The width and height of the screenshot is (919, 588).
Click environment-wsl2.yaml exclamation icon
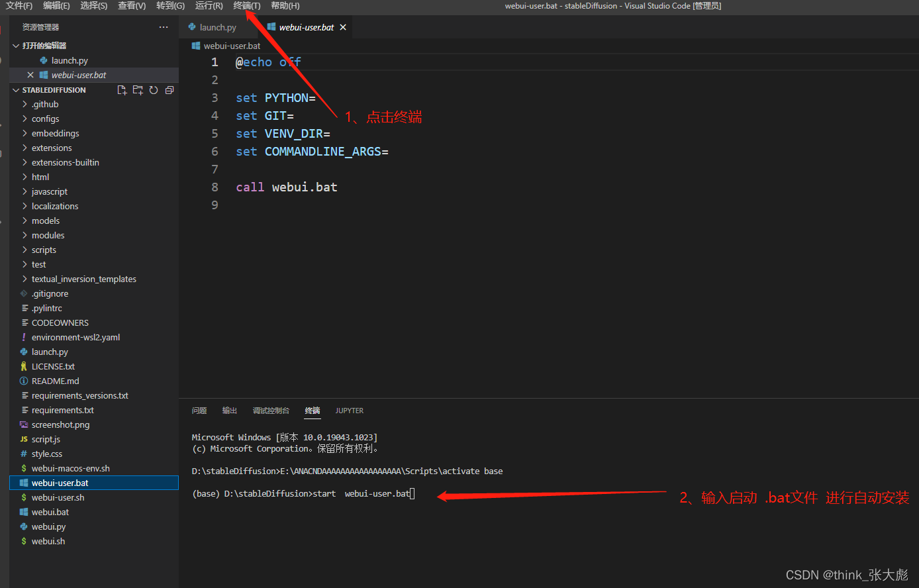[x=24, y=337]
